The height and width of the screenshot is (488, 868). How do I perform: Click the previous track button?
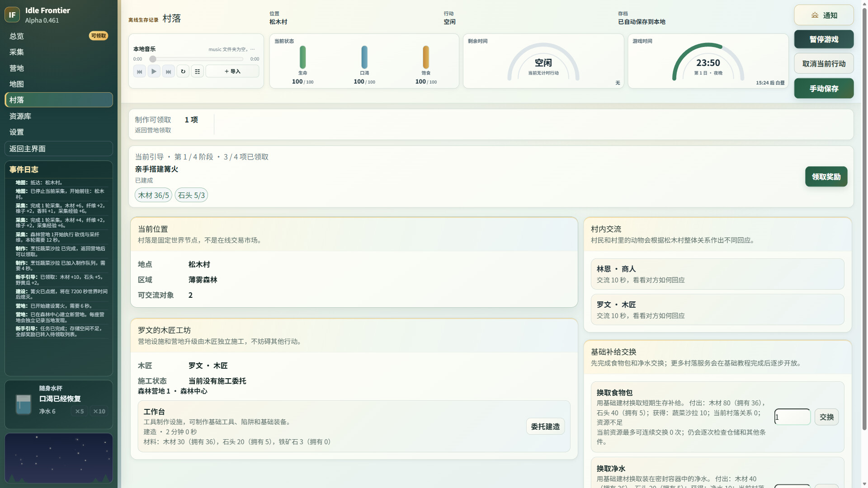click(x=140, y=71)
